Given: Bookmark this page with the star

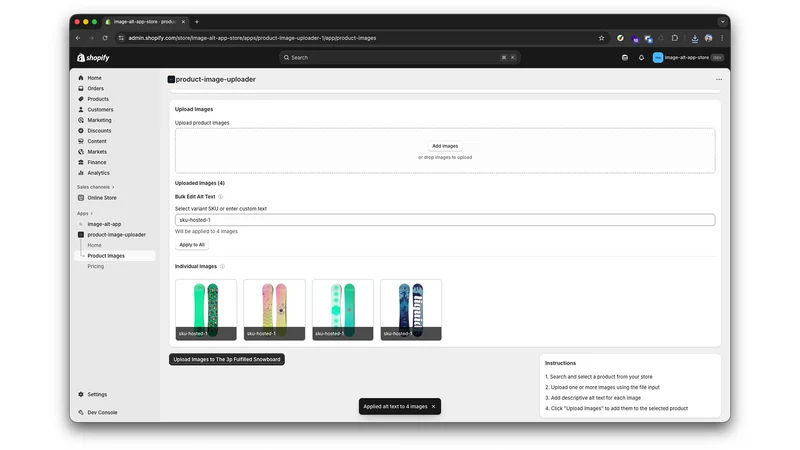Looking at the screenshot, I should click(x=602, y=38).
